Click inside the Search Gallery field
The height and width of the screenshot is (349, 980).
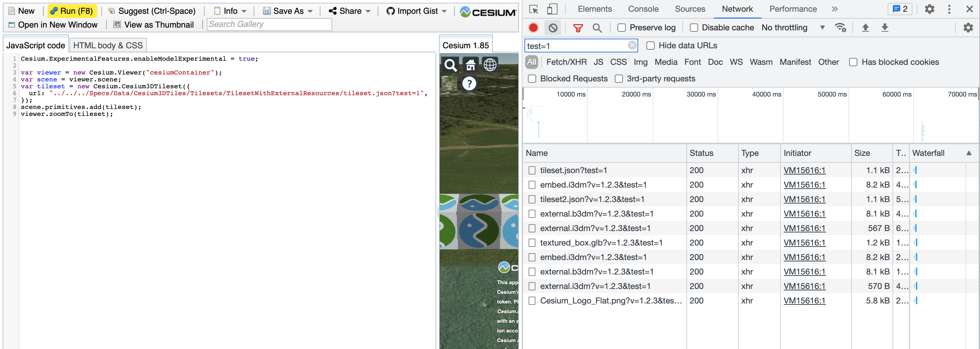click(269, 24)
